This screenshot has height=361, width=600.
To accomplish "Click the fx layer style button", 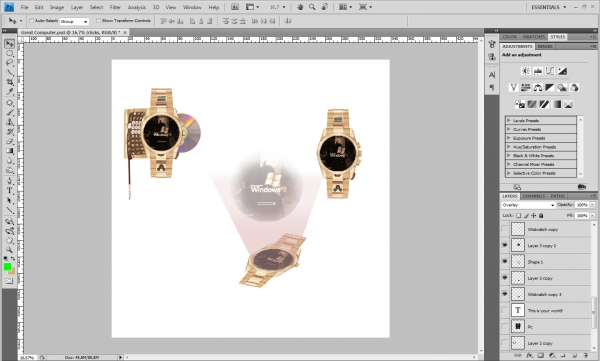I will [x=529, y=356].
